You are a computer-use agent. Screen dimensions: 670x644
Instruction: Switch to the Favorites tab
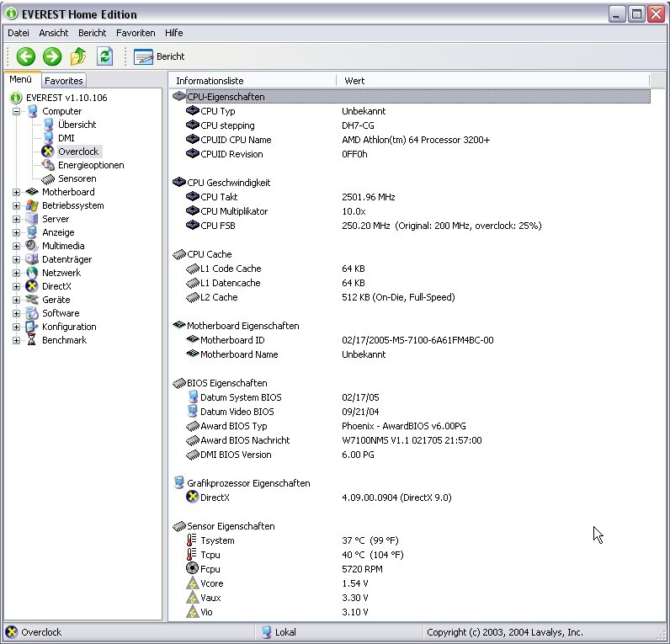(64, 81)
